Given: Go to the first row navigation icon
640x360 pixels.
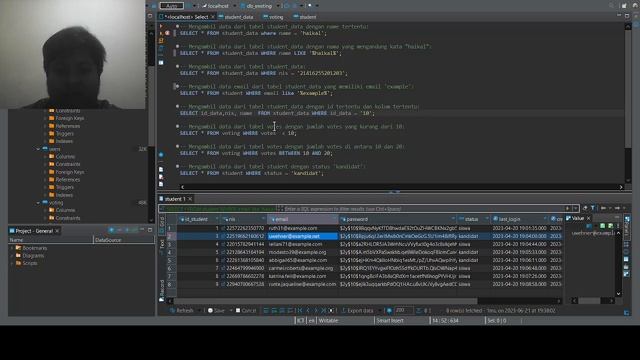Looking at the screenshot, I should pos(300,311).
